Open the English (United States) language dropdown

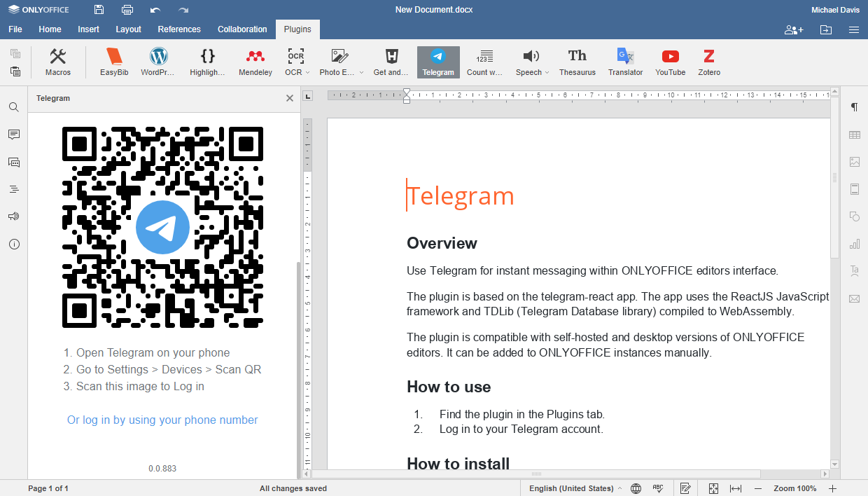pos(575,488)
